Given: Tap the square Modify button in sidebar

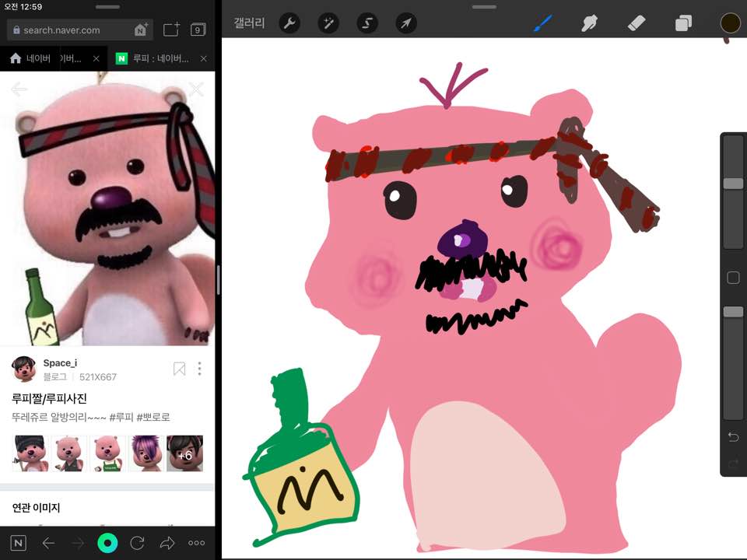Looking at the screenshot, I should pos(733,278).
